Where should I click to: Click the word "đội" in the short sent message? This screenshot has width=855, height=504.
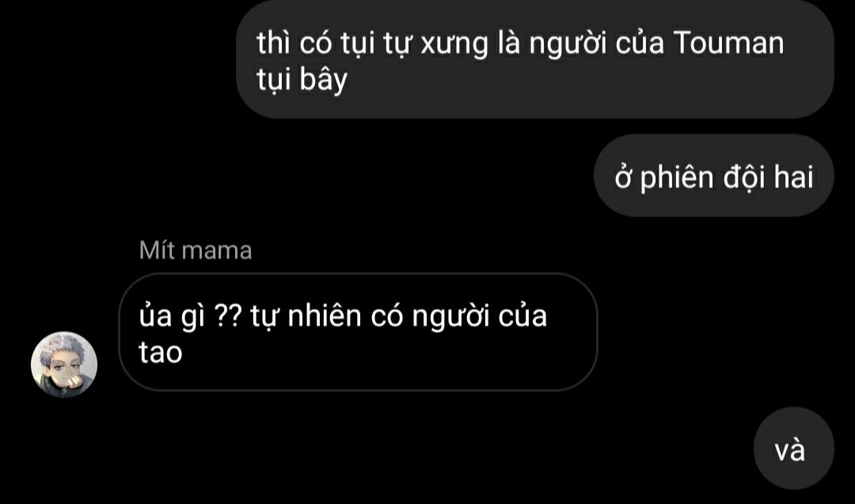coord(744,177)
